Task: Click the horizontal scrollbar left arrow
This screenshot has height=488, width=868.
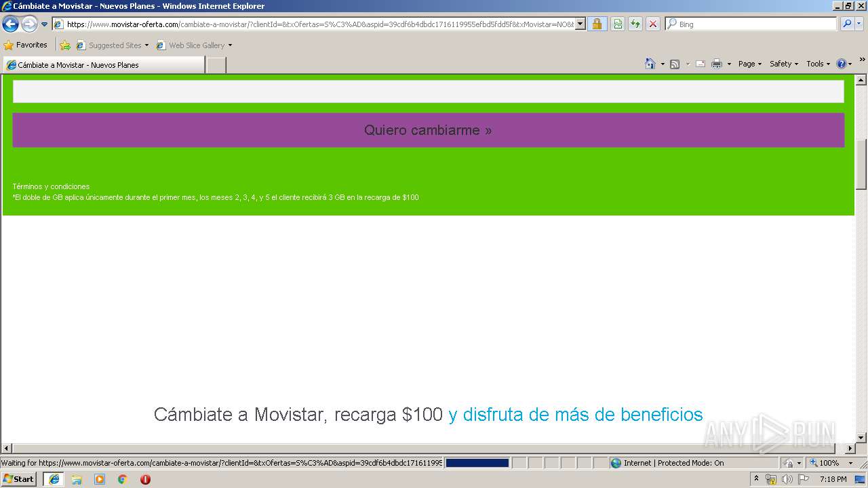Action: click(x=7, y=449)
